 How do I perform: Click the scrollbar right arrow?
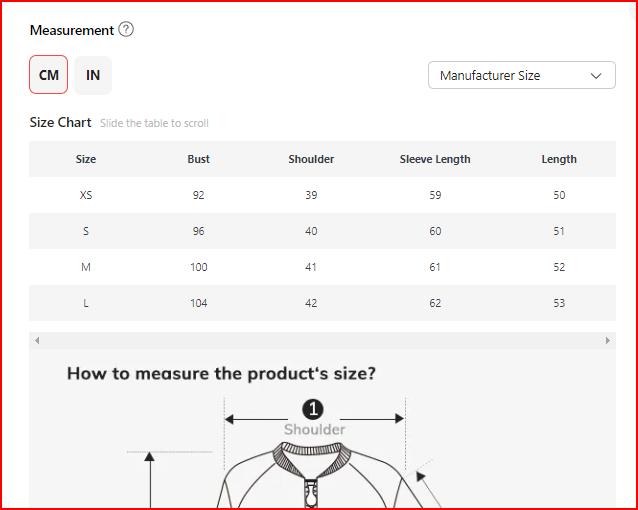coord(608,341)
